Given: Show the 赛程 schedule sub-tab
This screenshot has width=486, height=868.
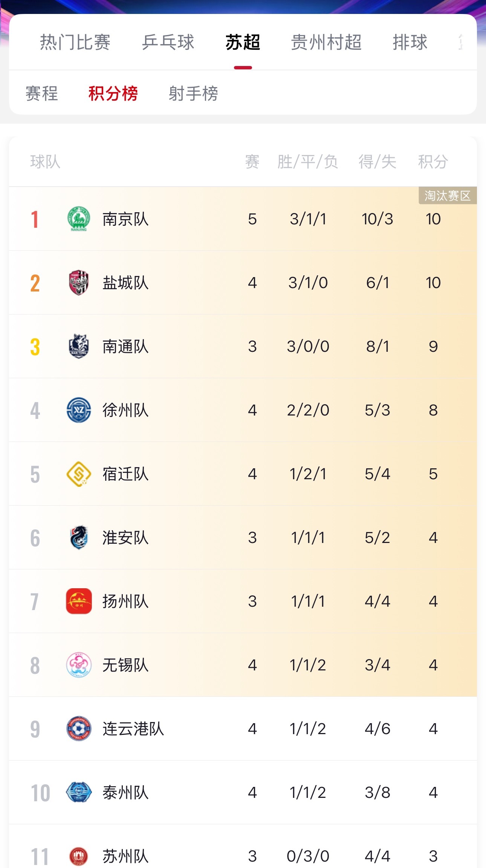Looking at the screenshot, I should (x=41, y=94).
